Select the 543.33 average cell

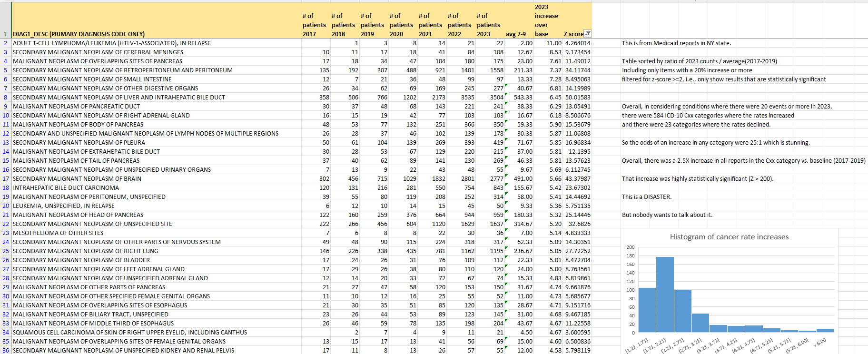tap(519, 98)
